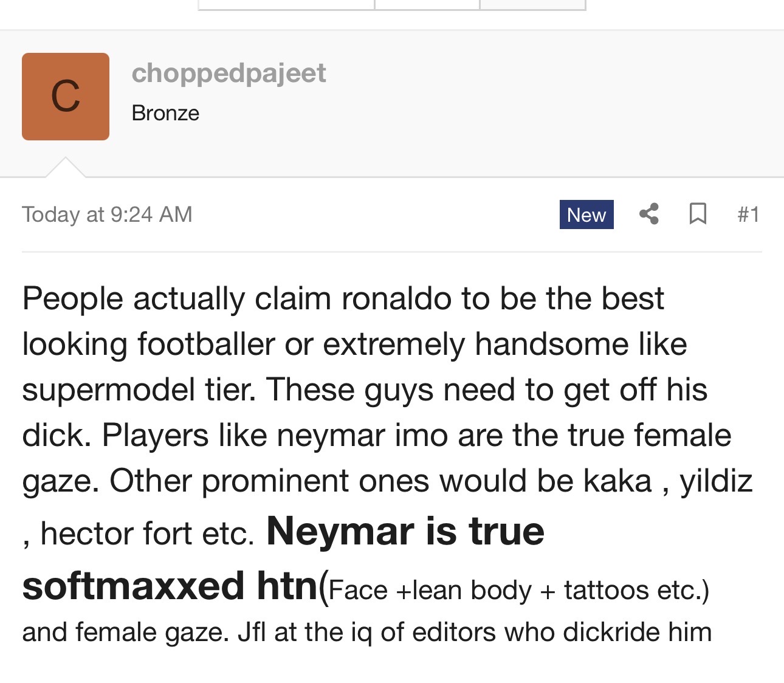The width and height of the screenshot is (784, 683).
Task: Click the greyed rightmost segment of top button group
Action: (x=532, y=5)
